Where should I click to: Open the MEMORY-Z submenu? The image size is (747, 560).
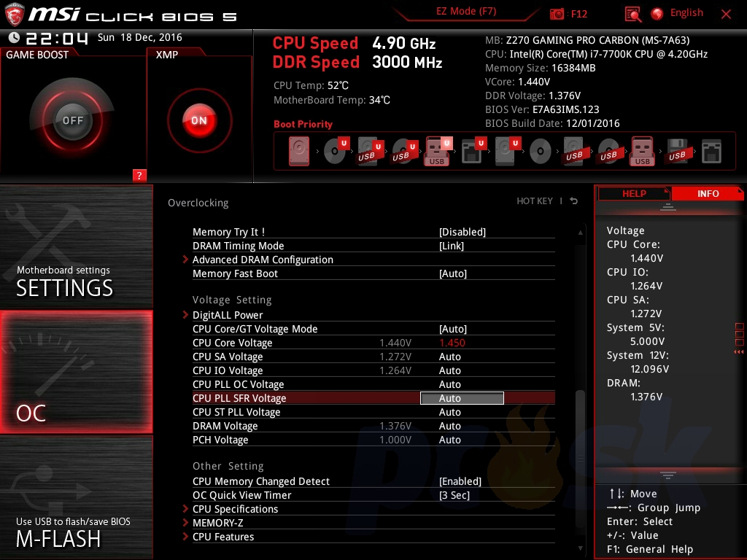coord(217,523)
